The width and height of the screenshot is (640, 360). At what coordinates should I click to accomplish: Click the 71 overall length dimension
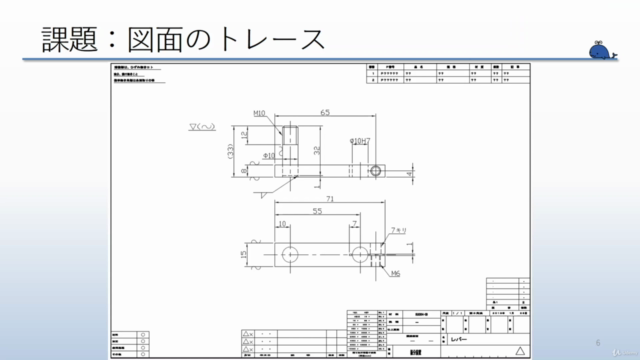(330, 199)
